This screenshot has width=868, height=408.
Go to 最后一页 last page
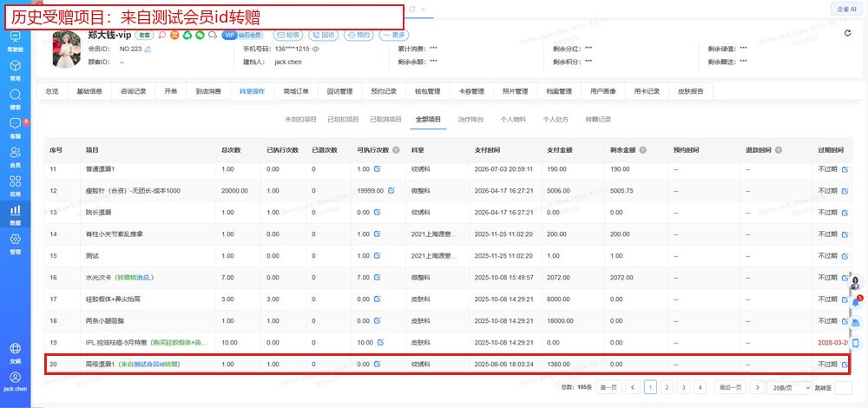click(x=730, y=387)
